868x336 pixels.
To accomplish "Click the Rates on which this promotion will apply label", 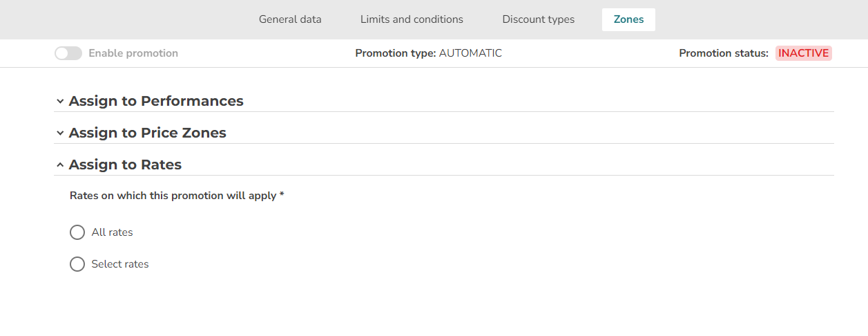I will pyautogui.click(x=177, y=196).
